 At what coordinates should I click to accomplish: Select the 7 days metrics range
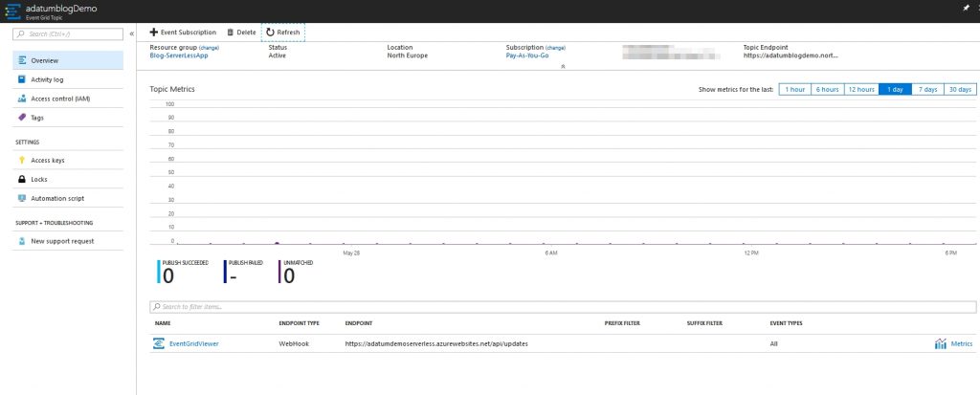(x=927, y=89)
